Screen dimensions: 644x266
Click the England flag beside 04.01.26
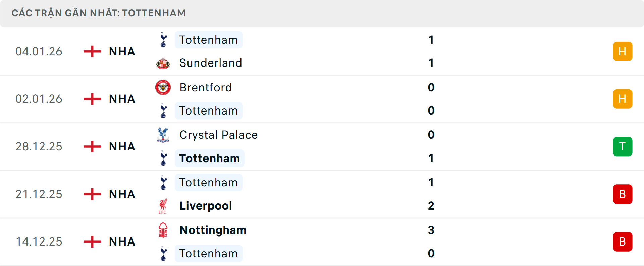tap(92, 51)
